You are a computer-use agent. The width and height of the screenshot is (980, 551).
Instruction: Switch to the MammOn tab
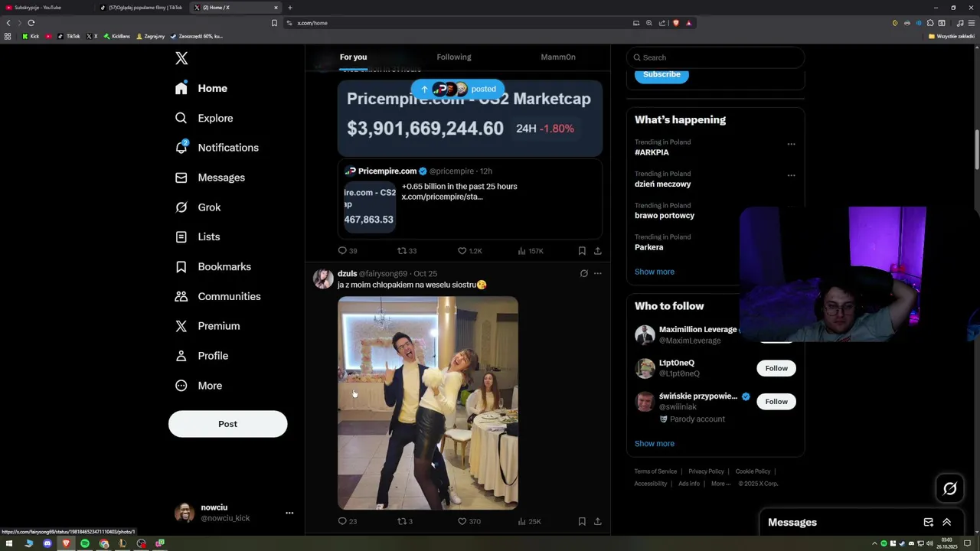(x=558, y=57)
